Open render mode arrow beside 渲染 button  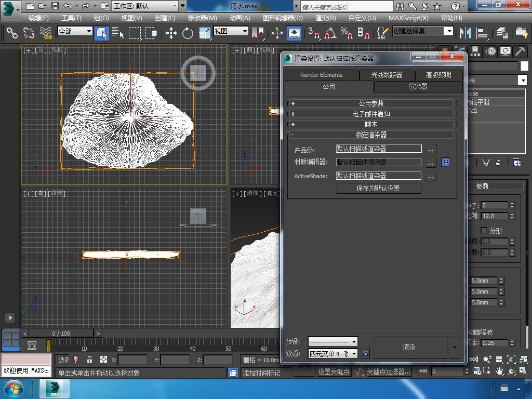coord(455,347)
